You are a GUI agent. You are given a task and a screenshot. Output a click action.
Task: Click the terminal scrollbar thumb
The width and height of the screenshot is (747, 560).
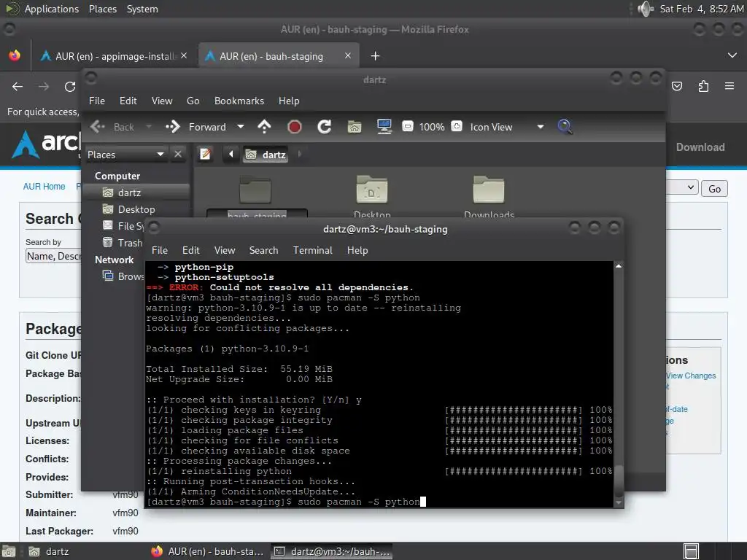619,481
